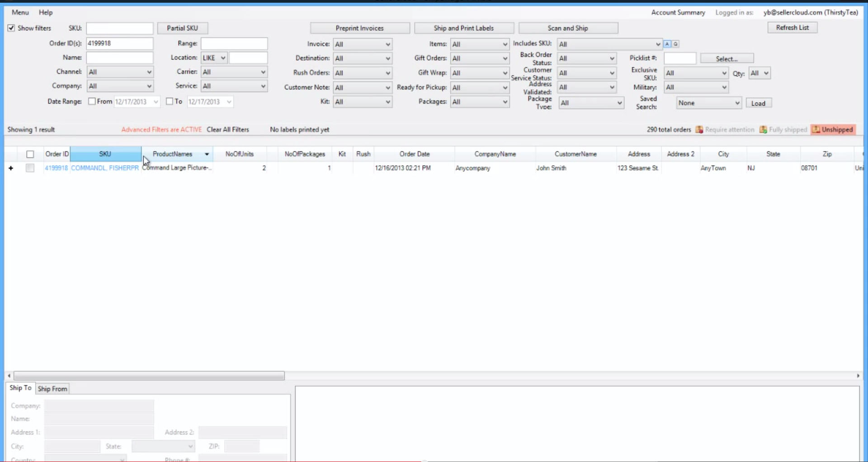Open the Saved Search dropdown
This screenshot has height=462, width=868.
pos(709,103)
